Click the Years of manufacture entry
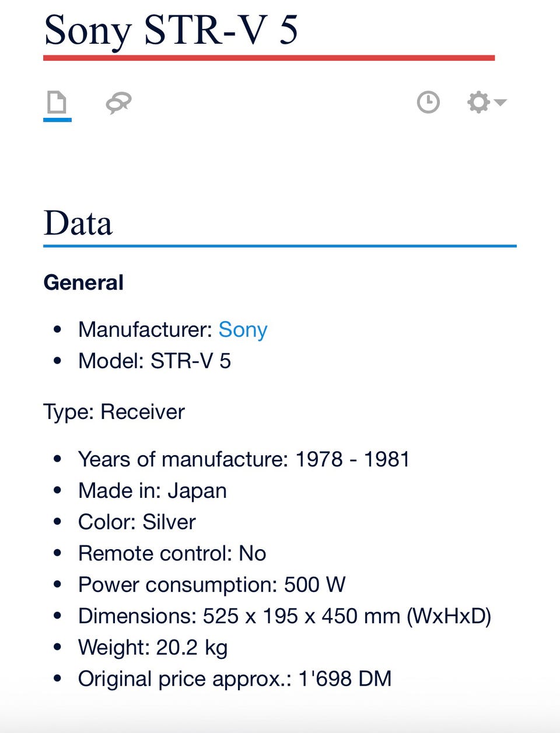560x733 pixels. tap(244, 459)
